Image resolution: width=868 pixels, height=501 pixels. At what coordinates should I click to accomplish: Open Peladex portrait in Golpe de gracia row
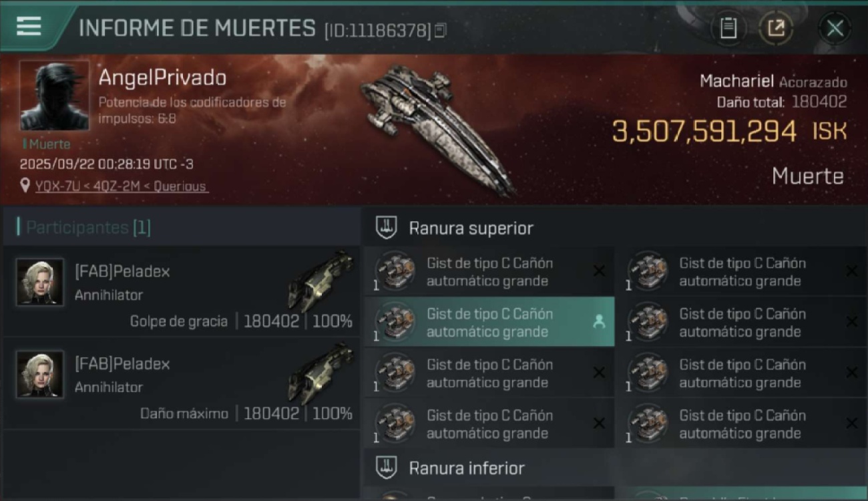click(40, 282)
